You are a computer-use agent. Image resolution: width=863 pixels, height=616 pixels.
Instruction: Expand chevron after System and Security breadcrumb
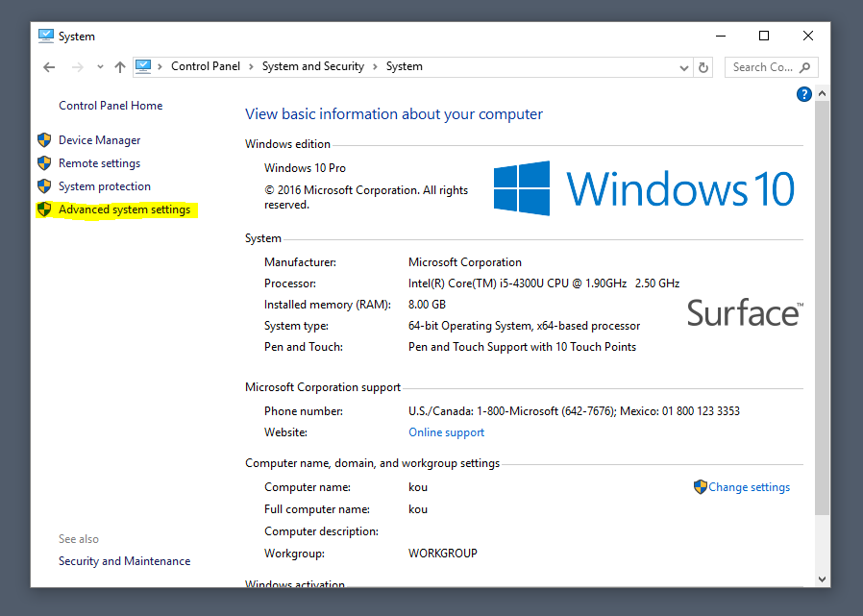coord(375,66)
